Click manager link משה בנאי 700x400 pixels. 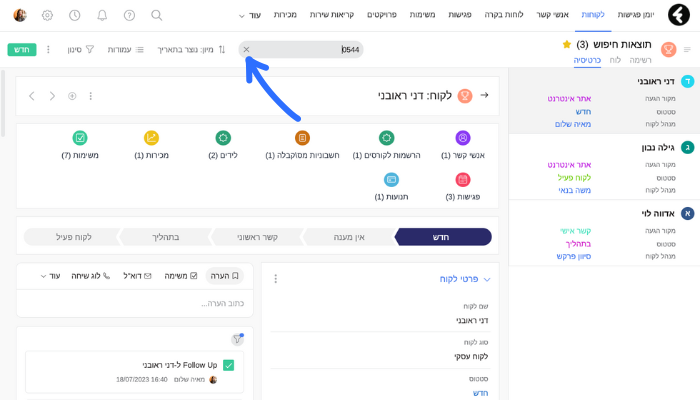click(x=575, y=190)
